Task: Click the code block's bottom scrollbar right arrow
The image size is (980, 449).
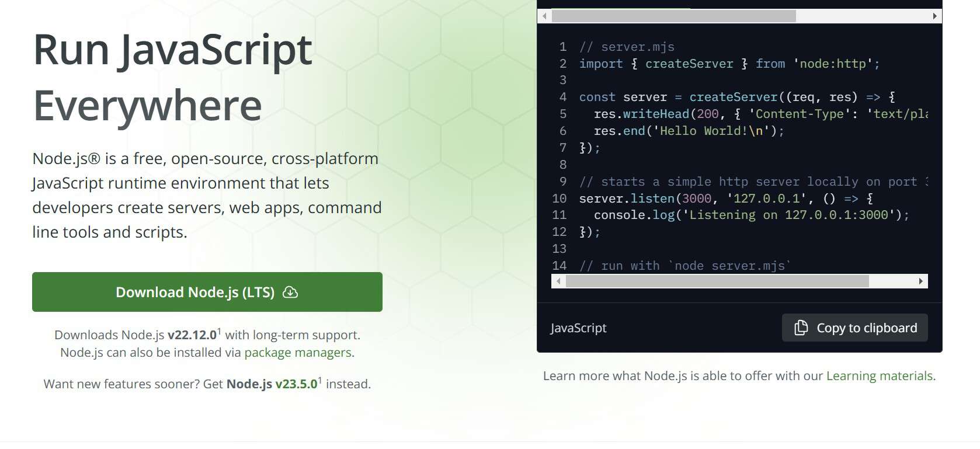Action: [921, 281]
